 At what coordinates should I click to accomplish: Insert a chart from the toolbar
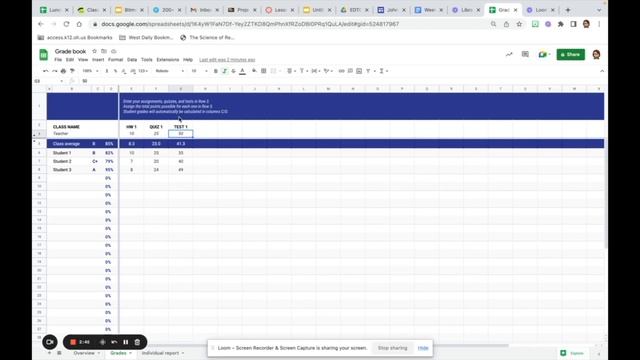(359, 71)
